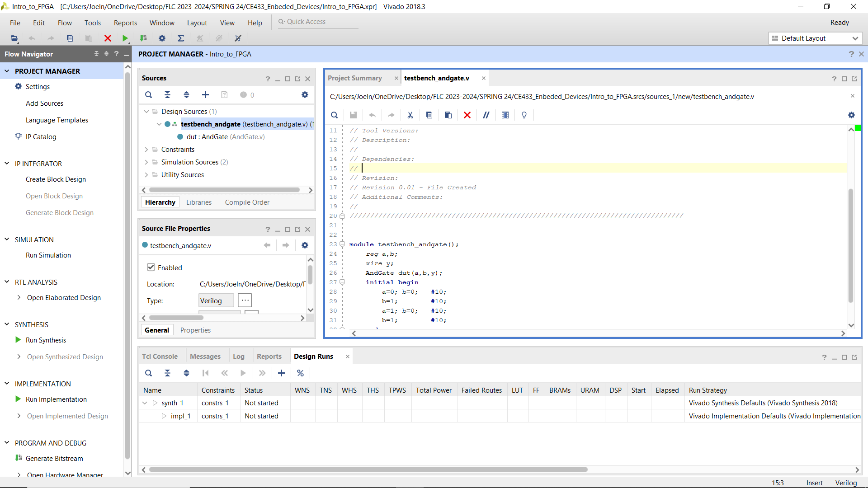Click the percent icon in Design Runs
The image size is (868, 488).
pos(300,373)
